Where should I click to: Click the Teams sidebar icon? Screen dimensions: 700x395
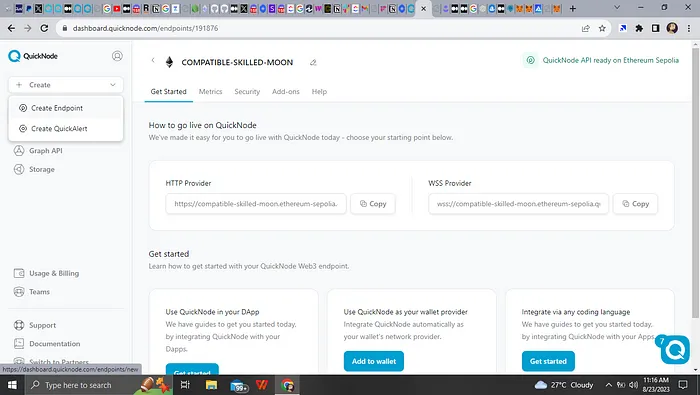(x=19, y=292)
